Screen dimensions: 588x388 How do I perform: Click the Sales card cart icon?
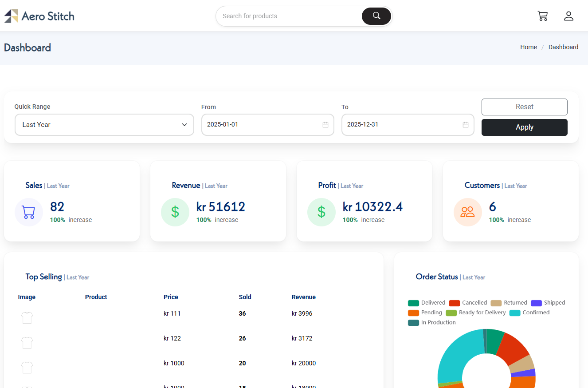(x=29, y=212)
